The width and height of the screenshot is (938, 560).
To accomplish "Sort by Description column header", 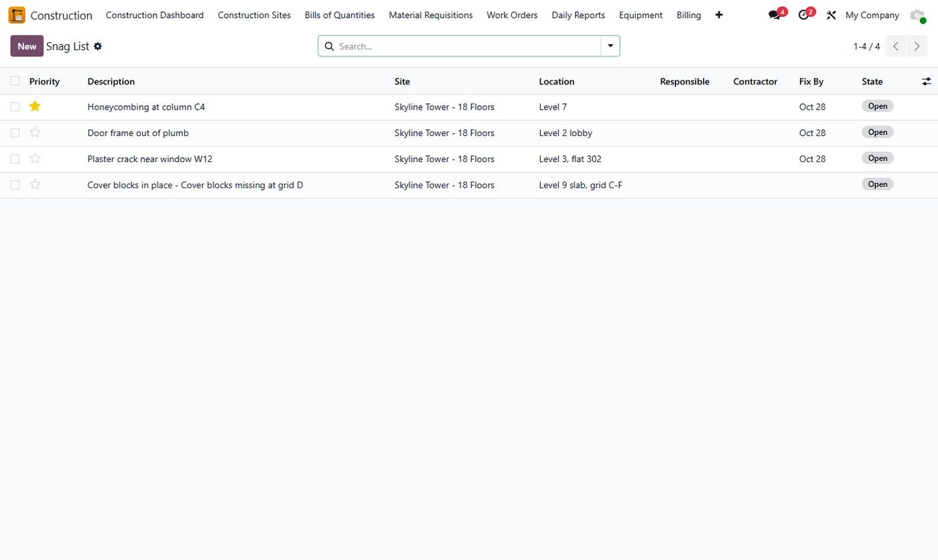I will (x=111, y=81).
